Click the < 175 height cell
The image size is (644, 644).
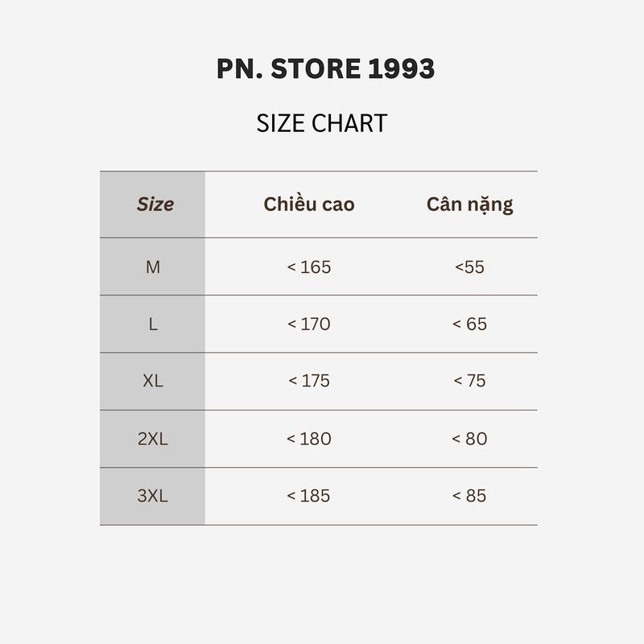click(x=309, y=381)
